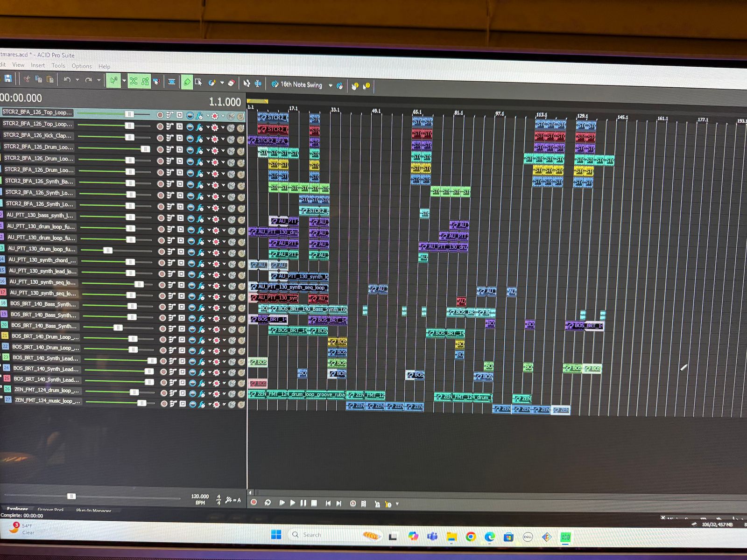Click the Windows taskbar Search box
The image size is (747, 560).
[x=312, y=535]
